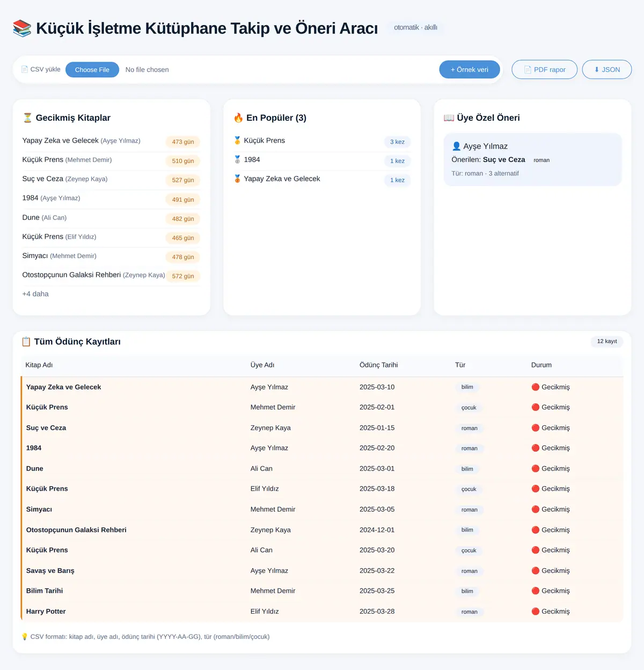The image size is (644, 670).
Task: Click the recommended title "Suç ve Ceza" in suggestion card
Action: coord(504,160)
